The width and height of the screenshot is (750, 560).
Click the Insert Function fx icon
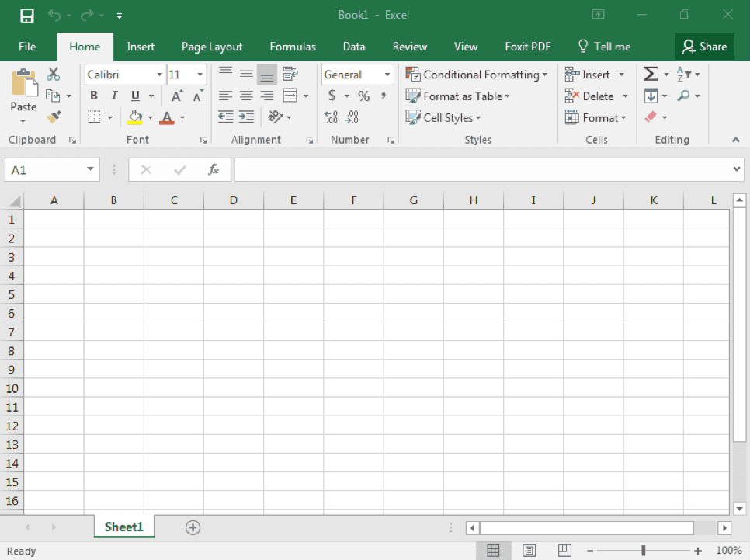click(214, 170)
